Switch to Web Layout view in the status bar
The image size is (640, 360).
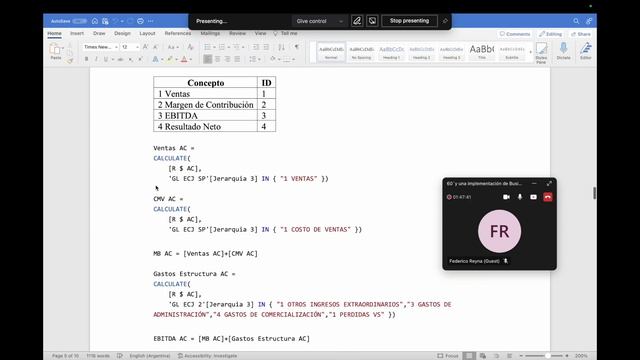coord(483,356)
